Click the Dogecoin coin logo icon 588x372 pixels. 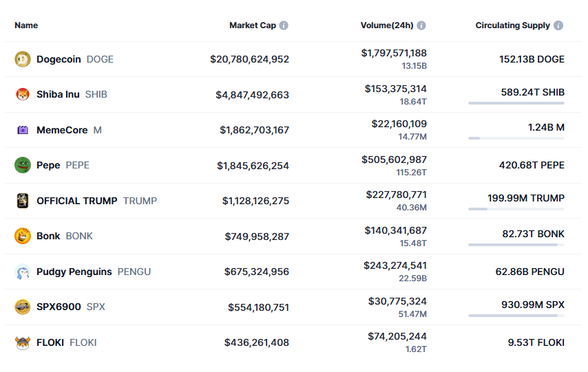pyautogui.click(x=23, y=59)
